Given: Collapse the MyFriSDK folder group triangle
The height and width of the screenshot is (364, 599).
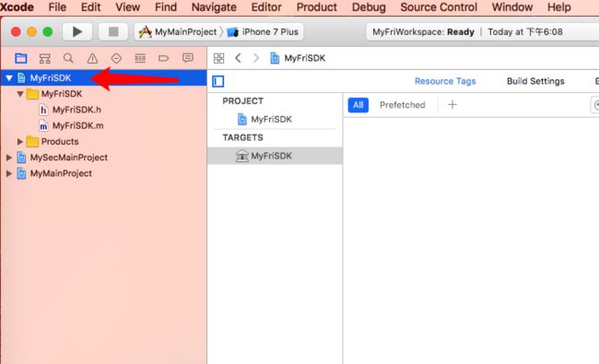Looking at the screenshot, I should click(x=20, y=94).
